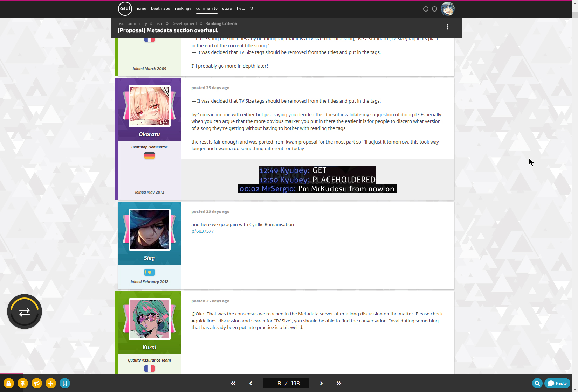Click Sieg's Kazakhstan flag

(x=150, y=272)
